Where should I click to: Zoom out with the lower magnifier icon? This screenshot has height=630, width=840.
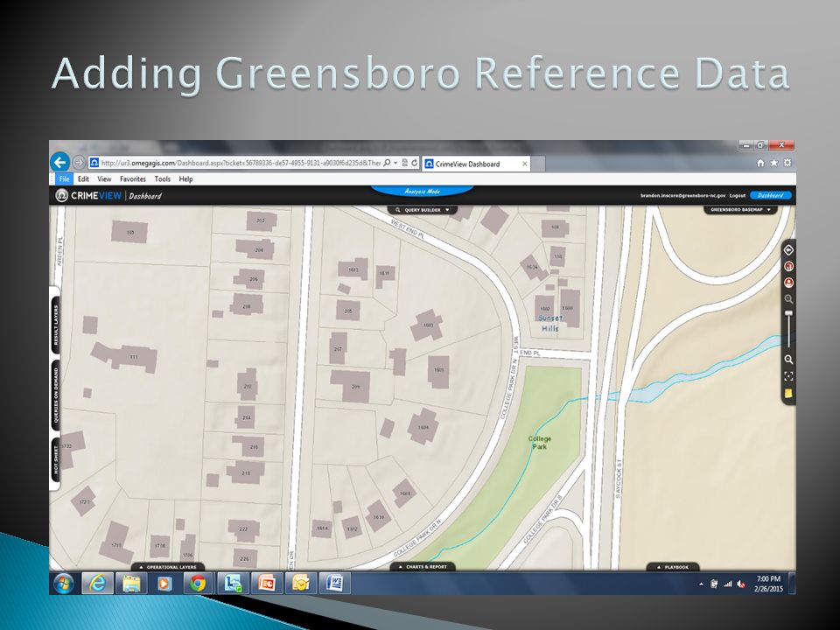(788, 360)
